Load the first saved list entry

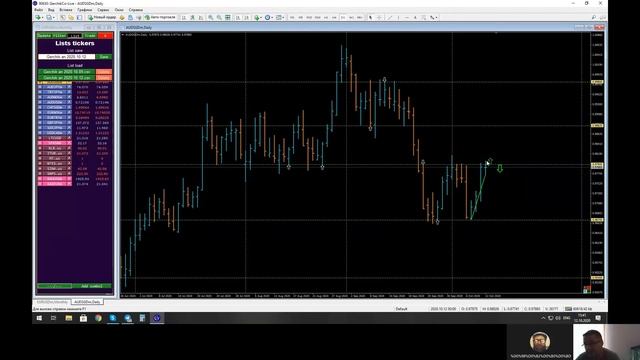(67, 71)
